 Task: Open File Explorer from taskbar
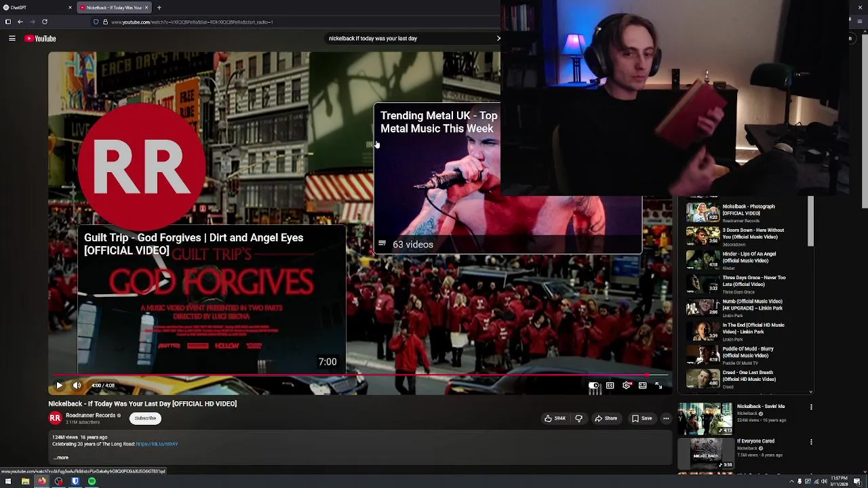(x=25, y=481)
